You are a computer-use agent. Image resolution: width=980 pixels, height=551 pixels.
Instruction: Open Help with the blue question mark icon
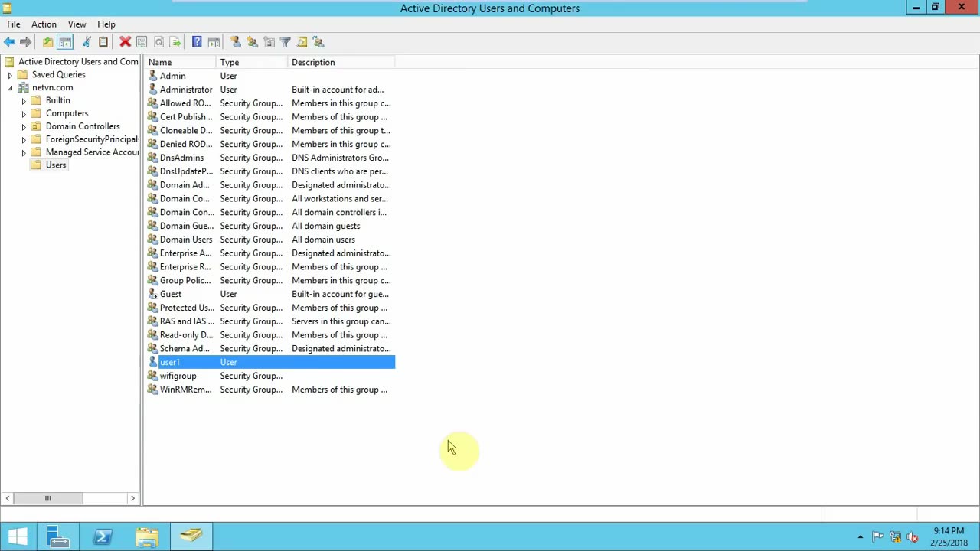[x=197, y=42]
